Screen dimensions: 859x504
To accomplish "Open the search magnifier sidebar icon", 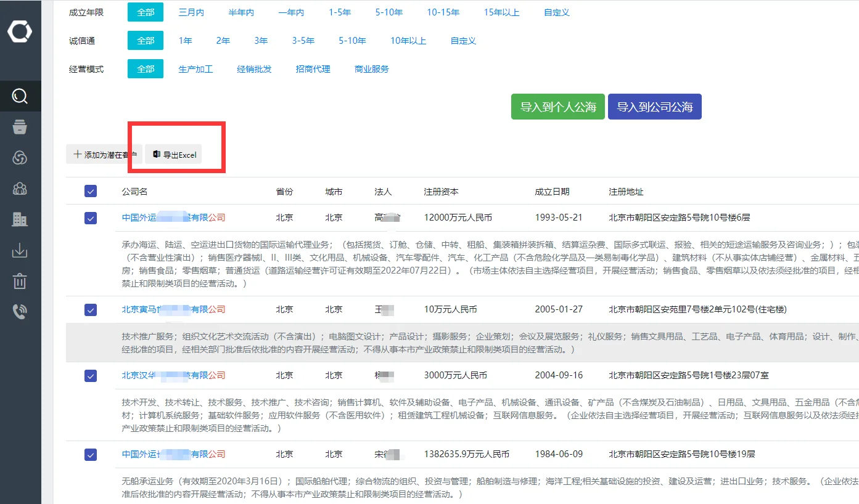I will pos(20,96).
